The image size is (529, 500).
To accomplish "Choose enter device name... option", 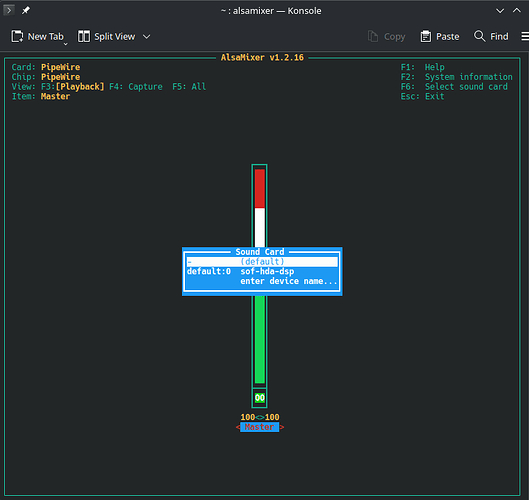I will (x=262, y=281).
